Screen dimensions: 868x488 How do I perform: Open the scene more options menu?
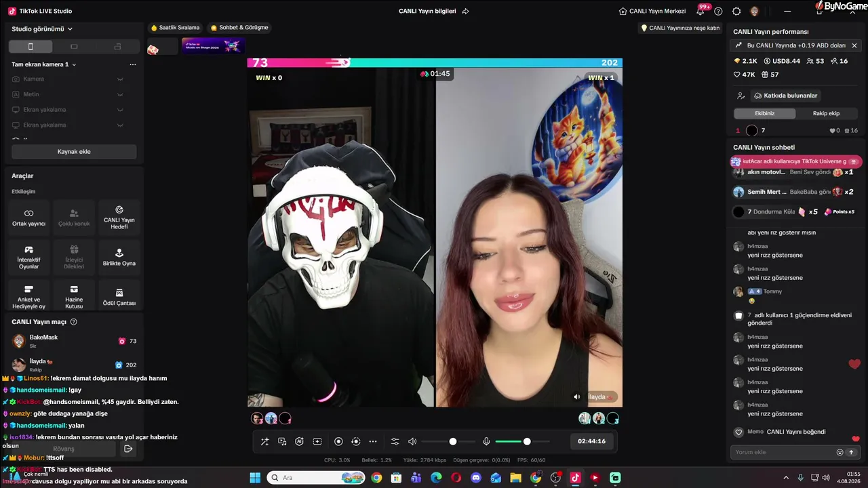tap(133, 64)
